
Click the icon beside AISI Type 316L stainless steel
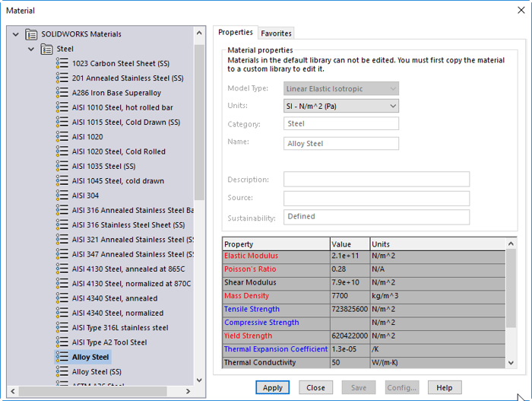click(x=62, y=328)
